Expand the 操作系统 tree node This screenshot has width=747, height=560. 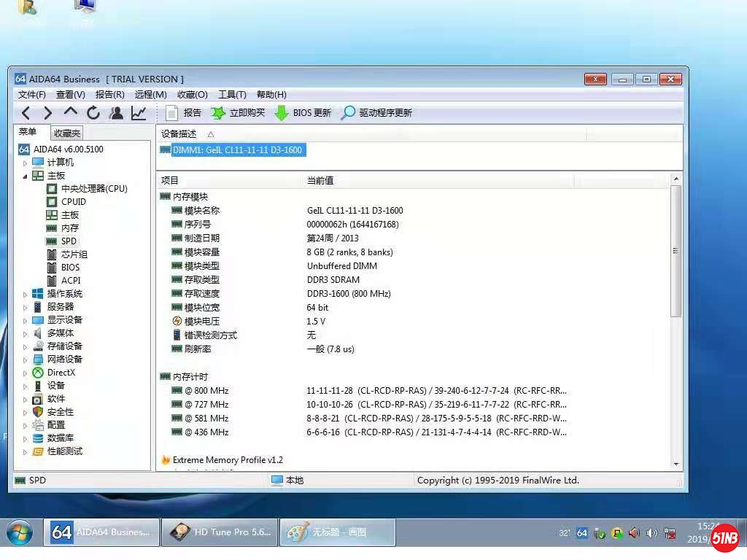click(x=25, y=294)
